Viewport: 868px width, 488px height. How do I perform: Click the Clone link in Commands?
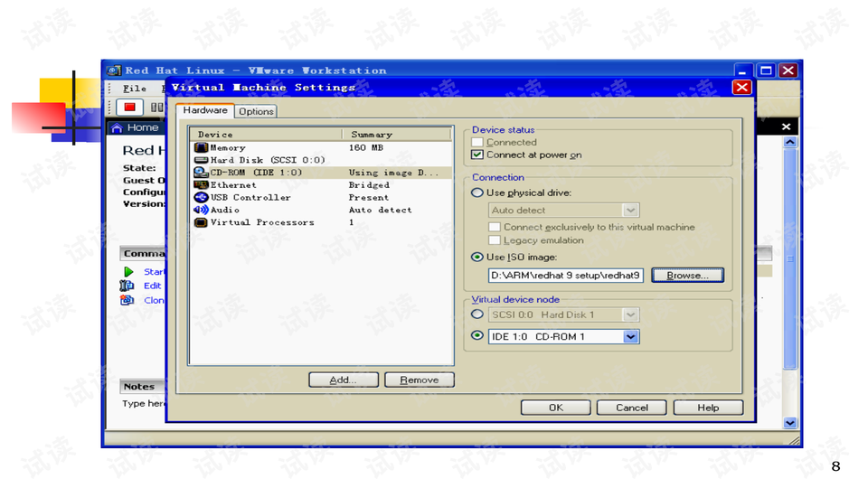pos(154,300)
